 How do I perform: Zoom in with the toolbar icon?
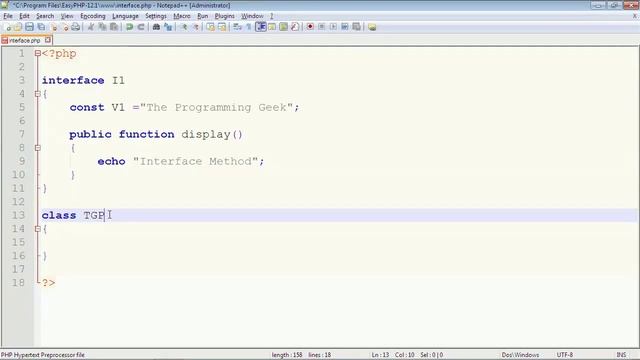point(184,27)
